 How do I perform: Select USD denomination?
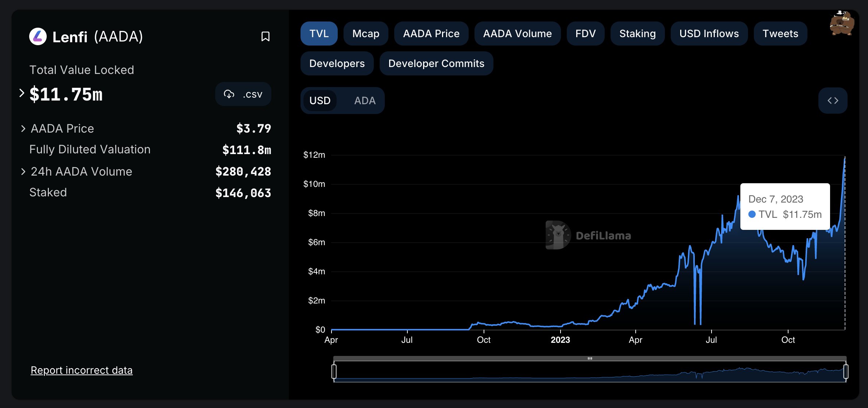320,101
